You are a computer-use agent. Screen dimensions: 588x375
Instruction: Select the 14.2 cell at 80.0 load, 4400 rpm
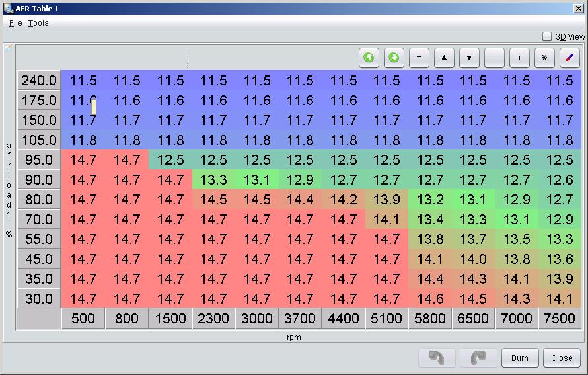pyautogui.click(x=344, y=199)
